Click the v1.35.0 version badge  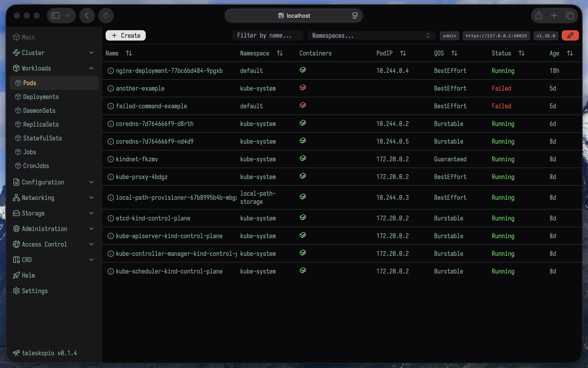click(x=546, y=36)
